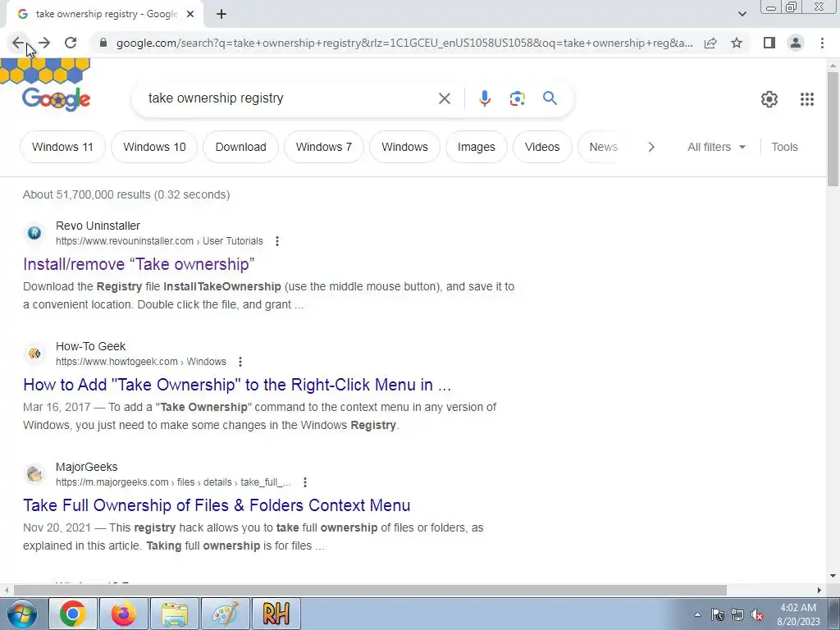Click the Google logo
The height and width of the screenshot is (630, 840).
(x=57, y=99)
